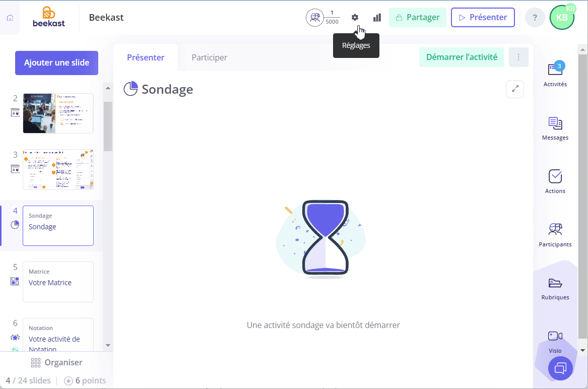588x389 pixels.
Task: Open the Participants sidebar panel
Action: (555, 235)
